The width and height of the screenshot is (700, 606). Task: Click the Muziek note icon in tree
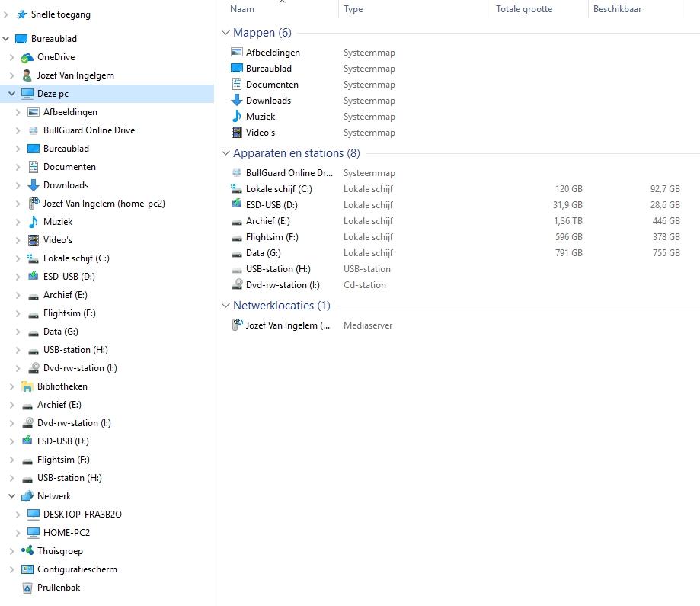point(34,222)
